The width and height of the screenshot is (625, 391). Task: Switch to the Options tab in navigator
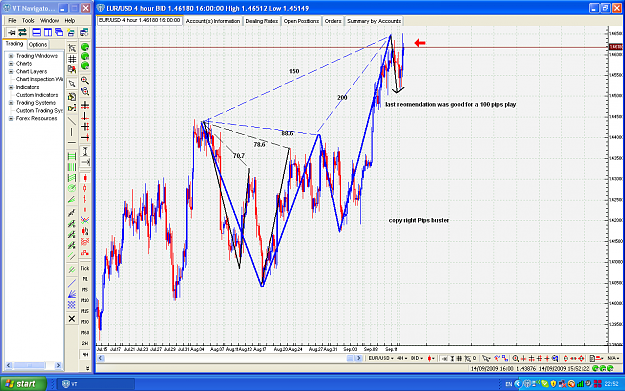click(x=38, y=45)
